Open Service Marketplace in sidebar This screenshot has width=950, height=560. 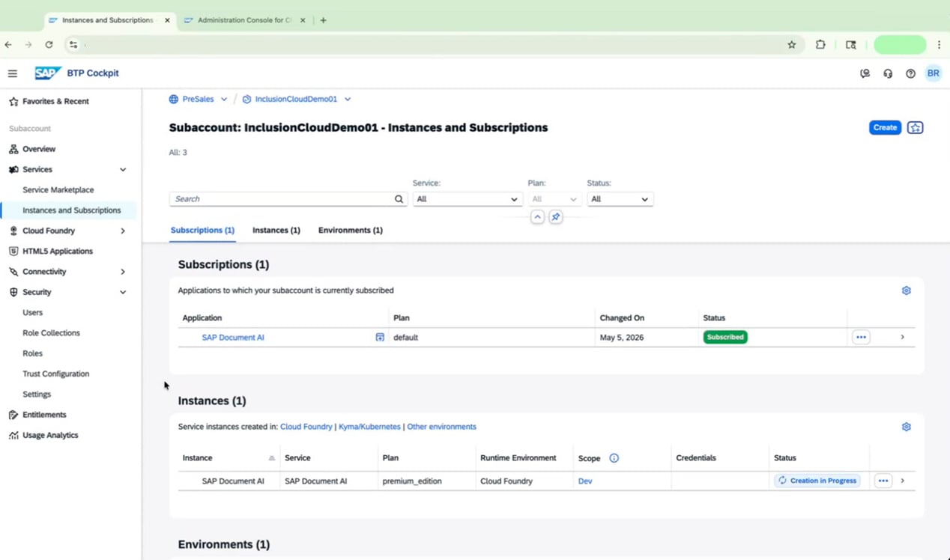coord(58,190)
